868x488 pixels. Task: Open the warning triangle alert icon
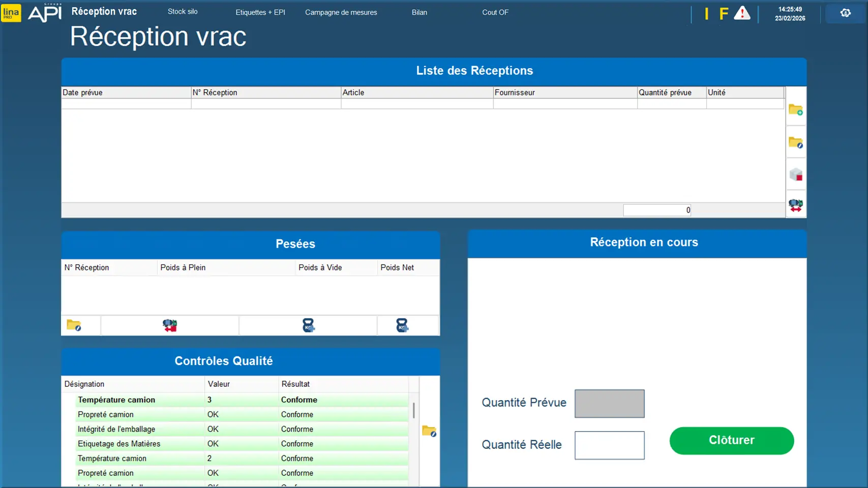click(x=742, y=13)
